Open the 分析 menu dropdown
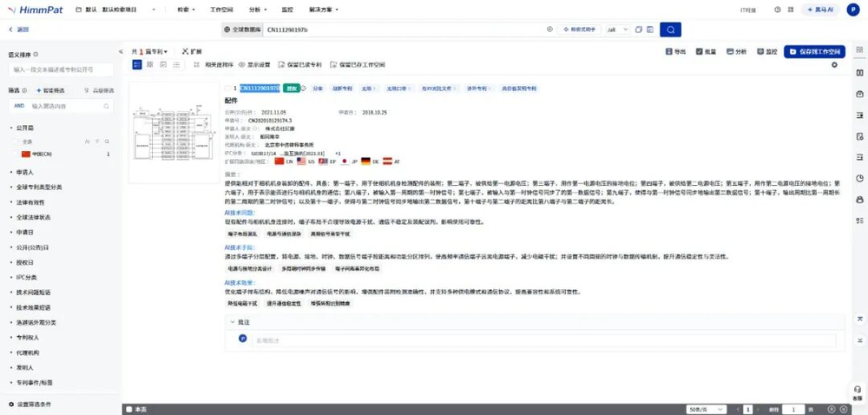Screen dimensions: 868x415 point(258,10)
